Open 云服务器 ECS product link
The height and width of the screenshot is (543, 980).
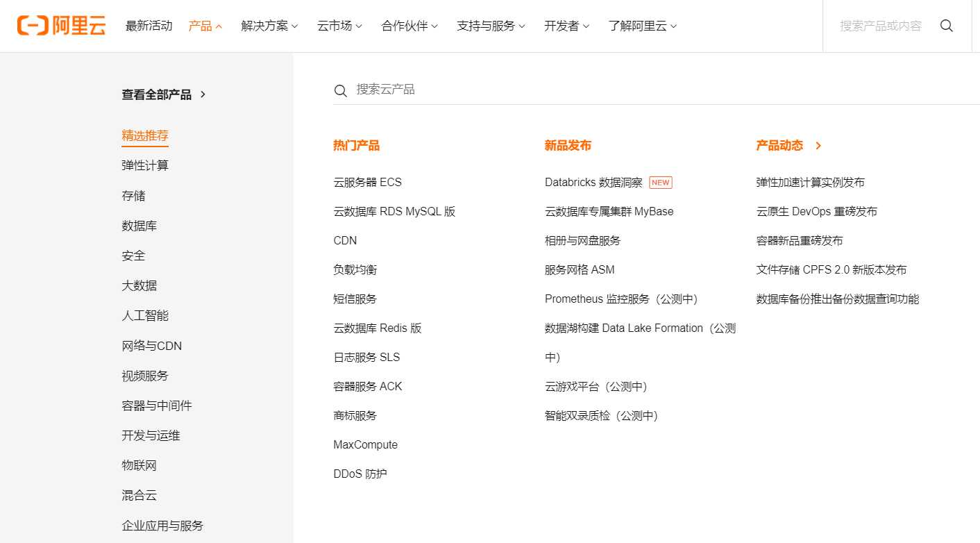click(368, 183)
